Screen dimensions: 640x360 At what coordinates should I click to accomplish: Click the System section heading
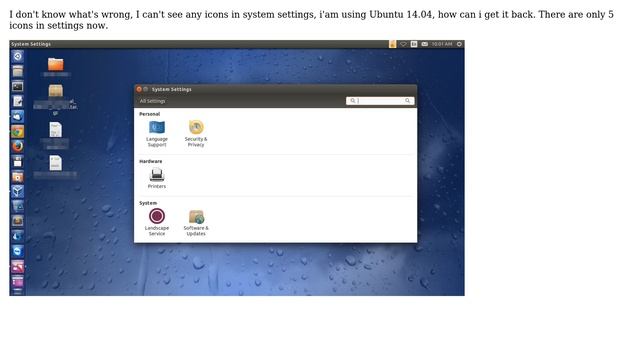click(x=148, y=203)
